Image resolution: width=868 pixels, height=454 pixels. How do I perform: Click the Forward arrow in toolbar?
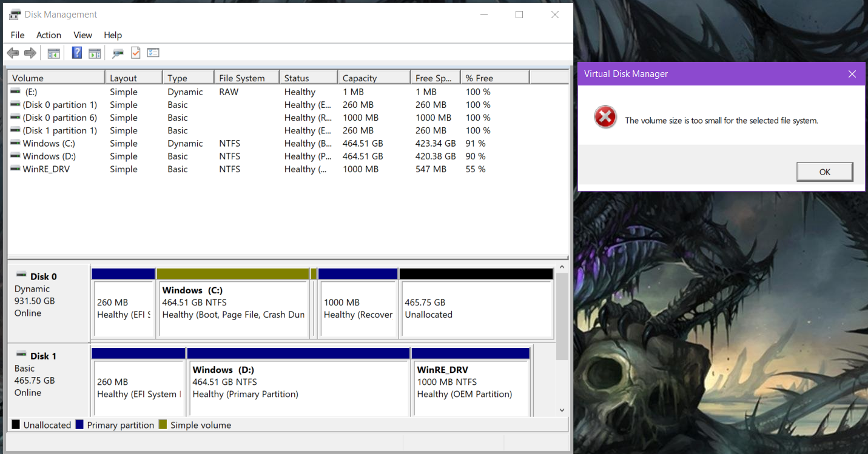[30, 53]
